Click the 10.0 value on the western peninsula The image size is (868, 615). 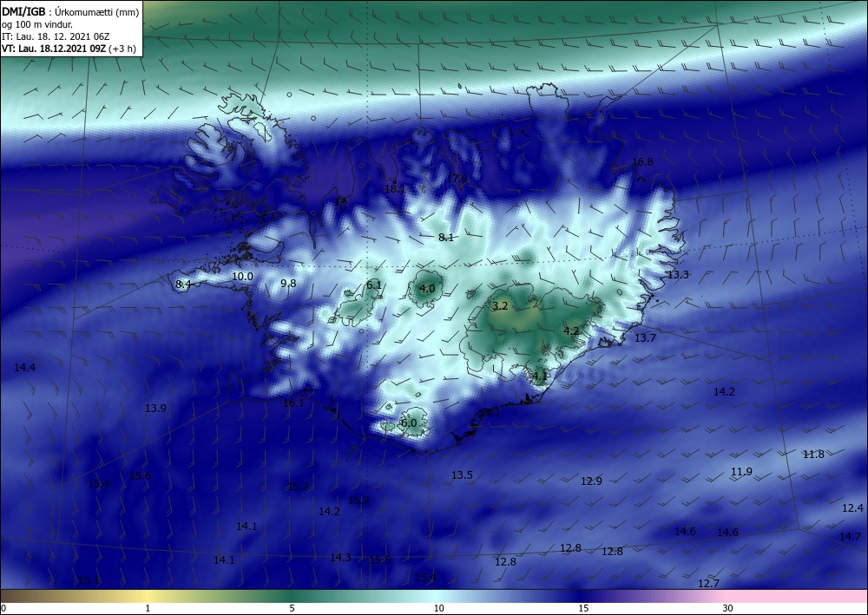point(242,276)
